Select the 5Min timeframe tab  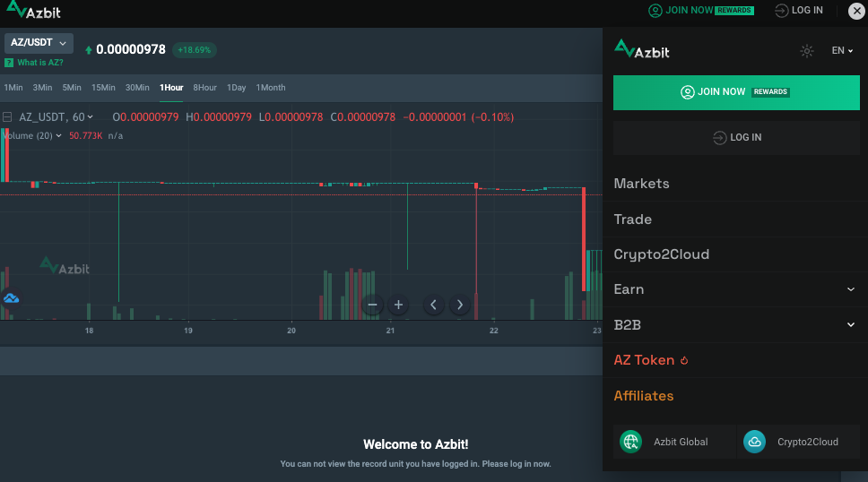[x=72, y=88]
